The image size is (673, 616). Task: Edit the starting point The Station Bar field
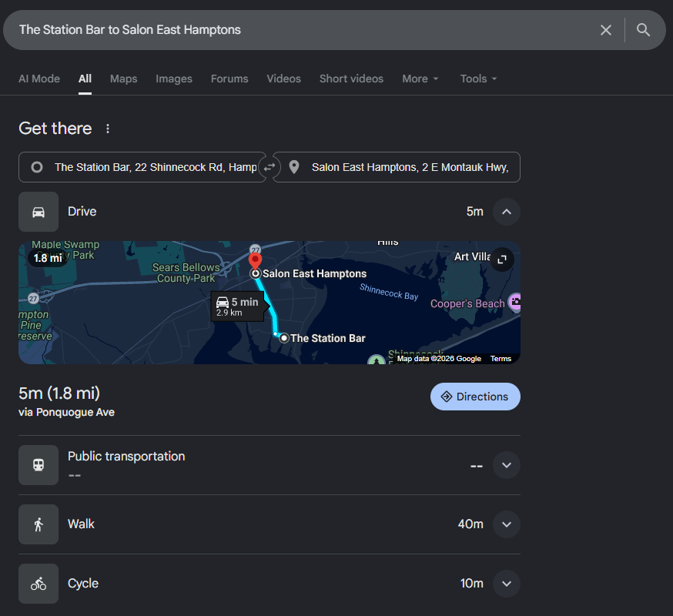click(142, 167)
